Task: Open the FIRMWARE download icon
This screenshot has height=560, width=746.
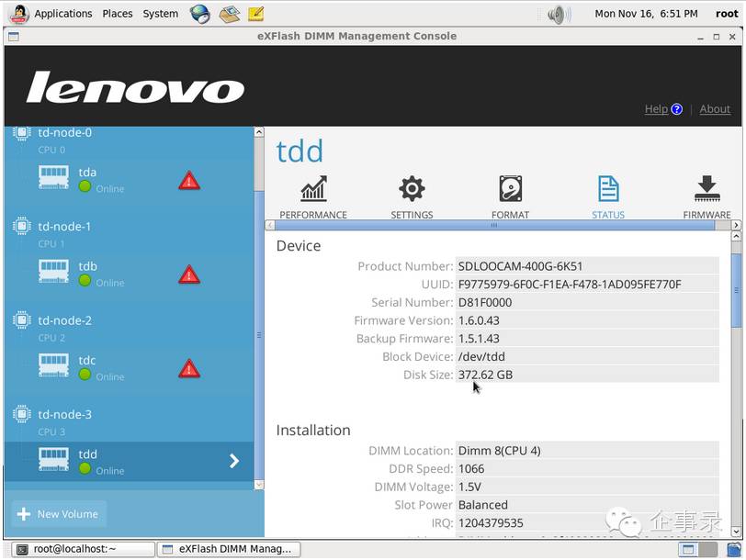Action: [707, 189]
